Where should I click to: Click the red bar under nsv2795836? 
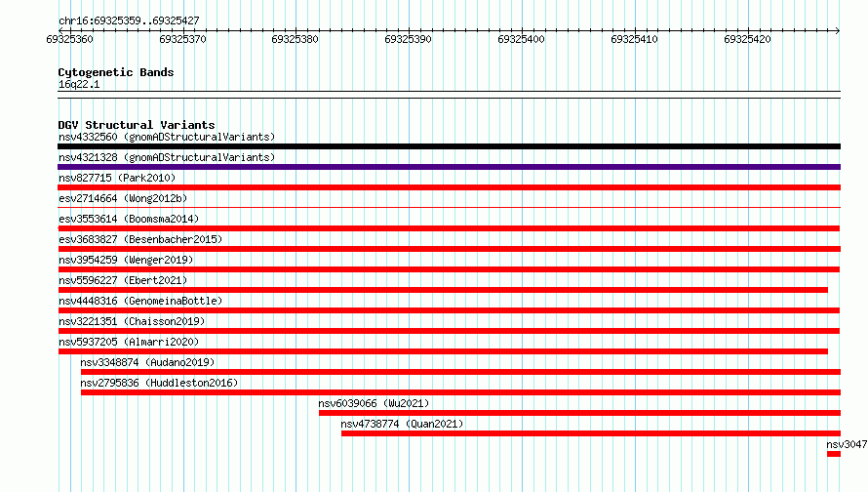pos(460,392)
